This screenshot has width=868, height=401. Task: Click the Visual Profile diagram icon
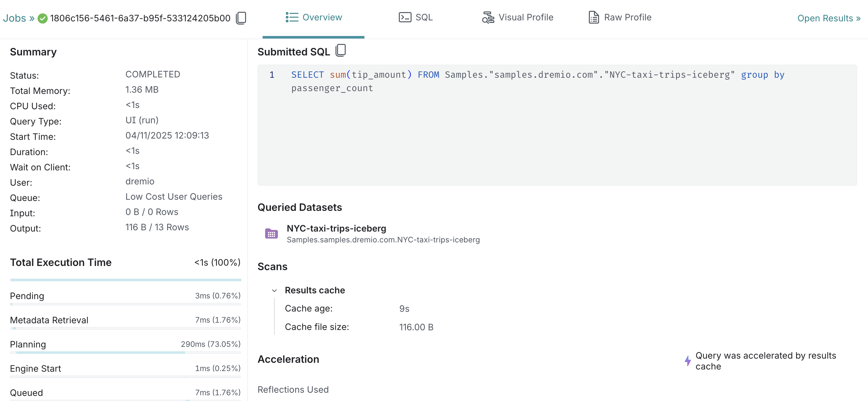click(488, 17)
